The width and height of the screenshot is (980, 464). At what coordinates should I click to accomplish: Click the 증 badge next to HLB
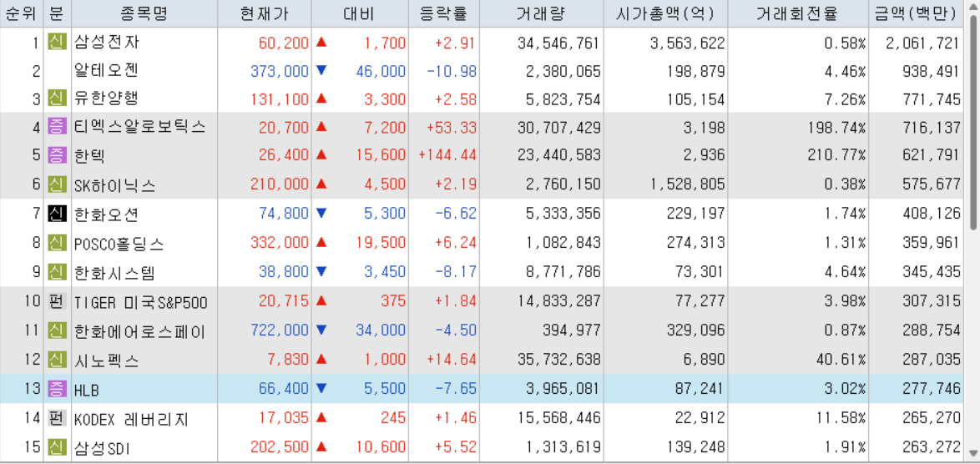[x=58, y=389]
